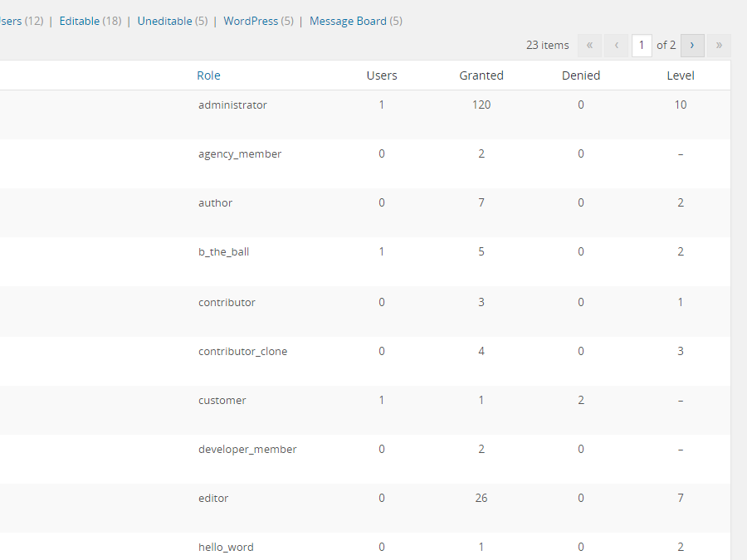Show Uneditable roles filter

164,21
